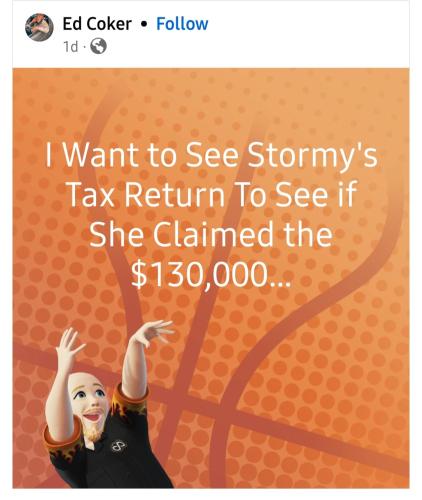Open the post's 1d timestamp
This screenshot has width=422, height=500.
[70, 47]
